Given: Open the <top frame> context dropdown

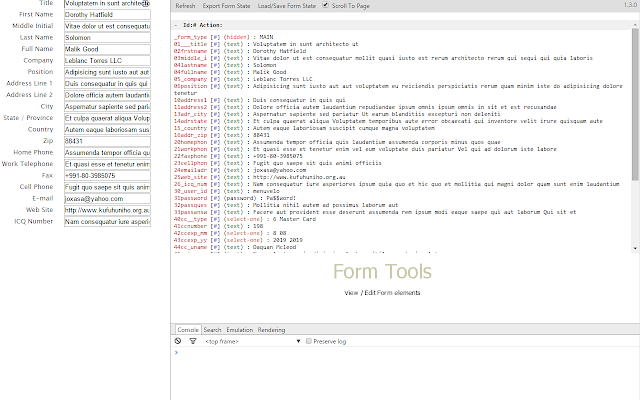Looking at the screenshot, I should (x=253, y=341).
